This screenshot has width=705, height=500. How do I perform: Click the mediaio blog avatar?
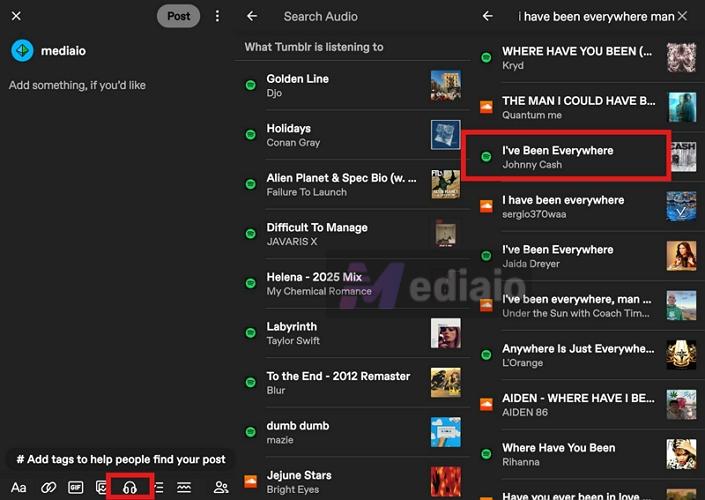22,50
